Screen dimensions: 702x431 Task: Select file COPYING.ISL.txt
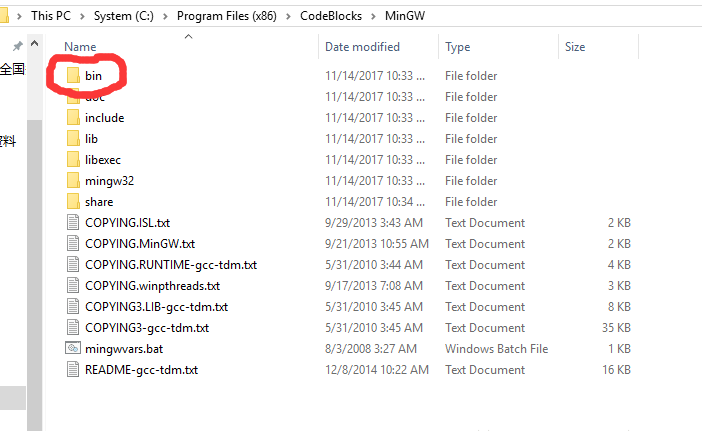click(x=128, y=222)
